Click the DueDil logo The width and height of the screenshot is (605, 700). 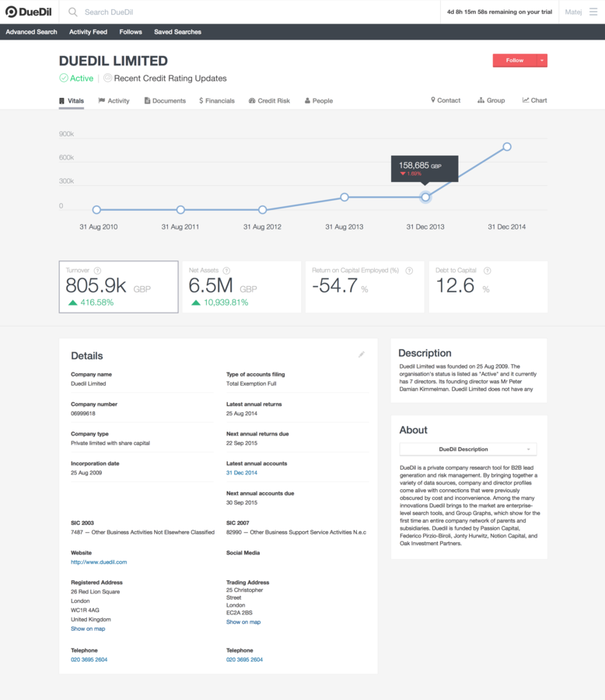point(29,12)
